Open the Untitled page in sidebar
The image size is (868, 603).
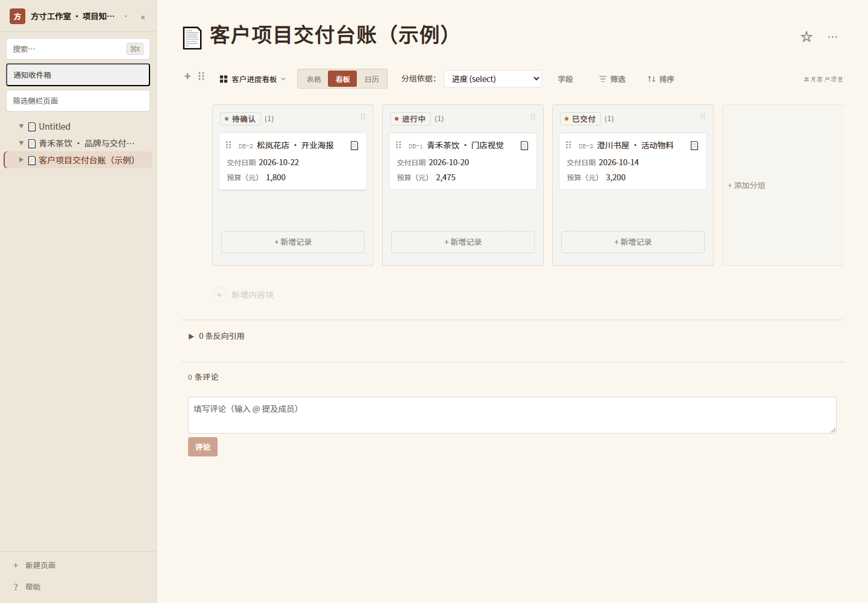(x=55, y=127)
